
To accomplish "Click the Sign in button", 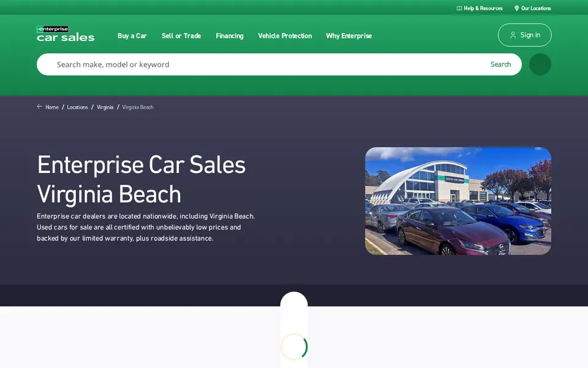I will [525, 35].
